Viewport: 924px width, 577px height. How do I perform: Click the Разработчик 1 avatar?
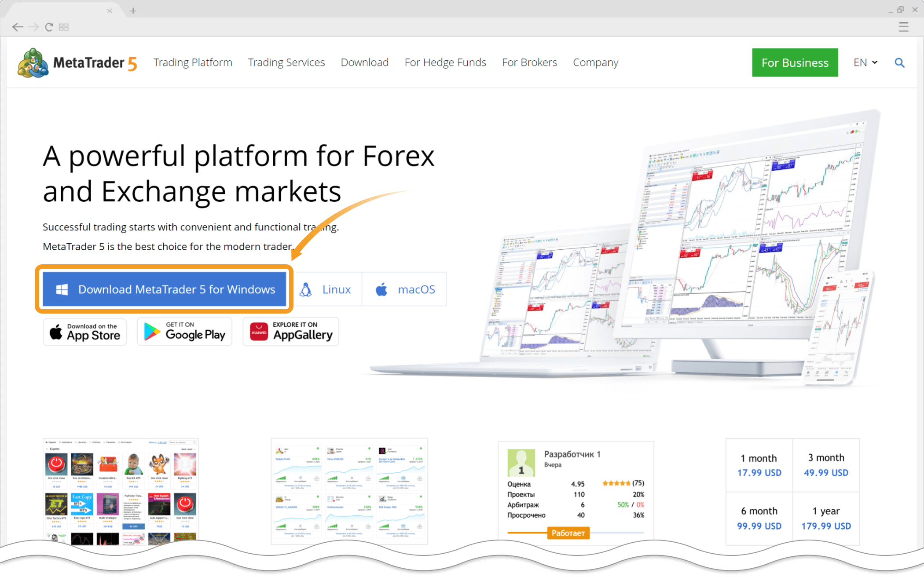coord(521,463)
